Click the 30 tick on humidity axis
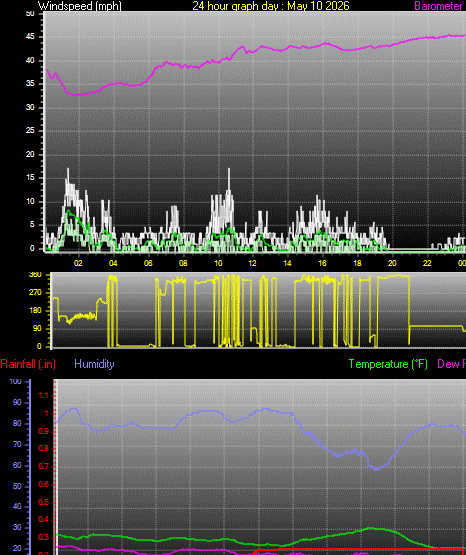This screenshot has width=466, height=555. [17, 527]
